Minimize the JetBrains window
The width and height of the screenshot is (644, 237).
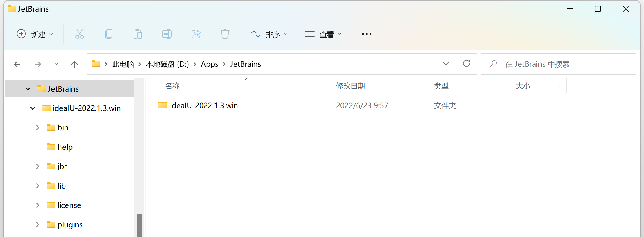570,9
